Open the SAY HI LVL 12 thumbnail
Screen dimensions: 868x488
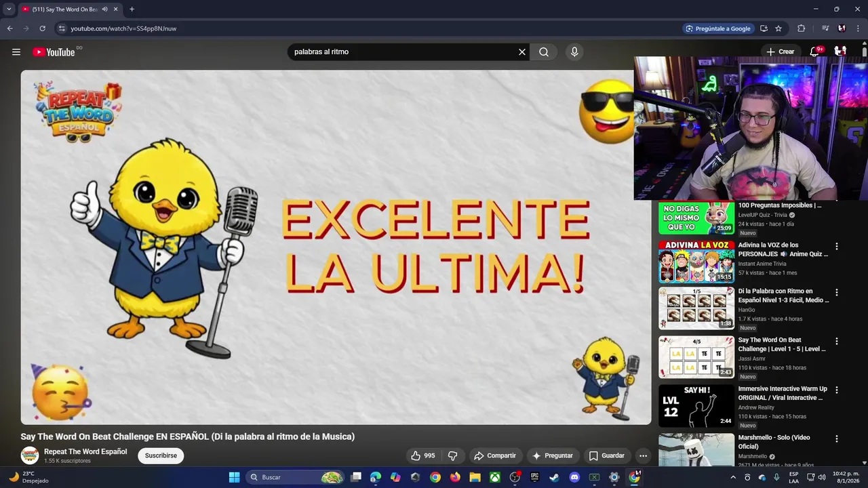coord(696,406)
